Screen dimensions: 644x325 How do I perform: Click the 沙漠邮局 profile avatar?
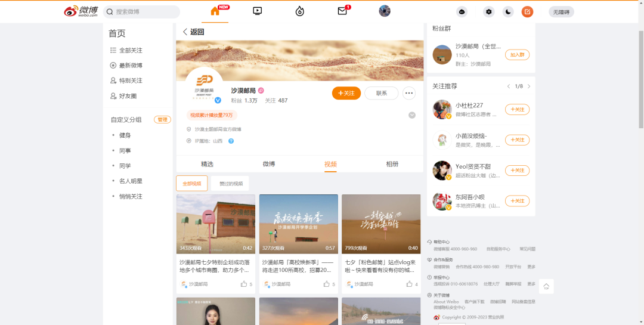[x=204, y=86]
